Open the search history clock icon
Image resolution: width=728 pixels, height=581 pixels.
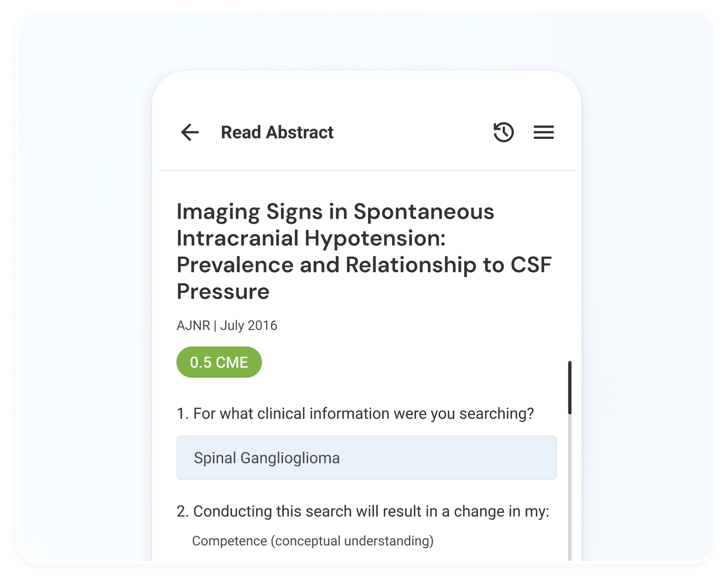503,132
